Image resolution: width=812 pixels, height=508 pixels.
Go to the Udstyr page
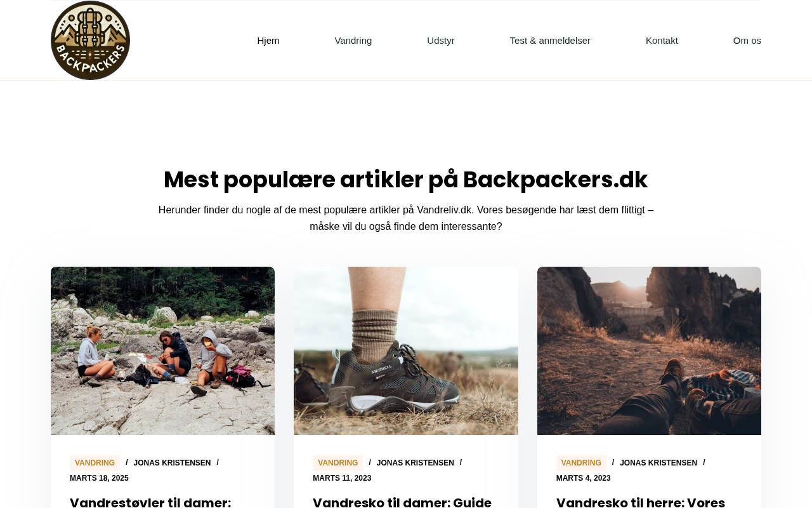pos(441,41)
